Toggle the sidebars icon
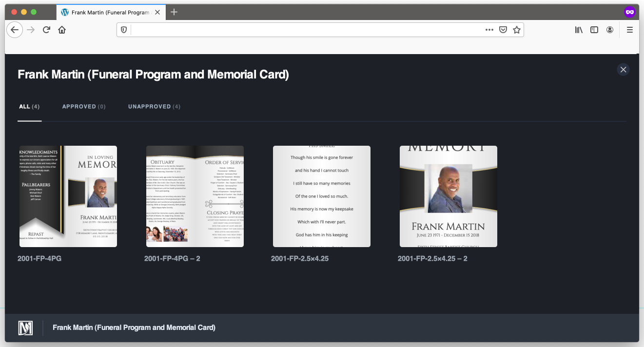Viewport: 644px width, 347px height. click(594, 30)
